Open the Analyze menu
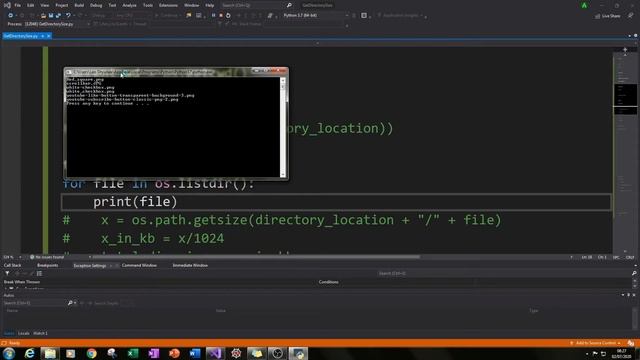Image resolution: width=640 pixels, height=360 pixels. (129, 5)
